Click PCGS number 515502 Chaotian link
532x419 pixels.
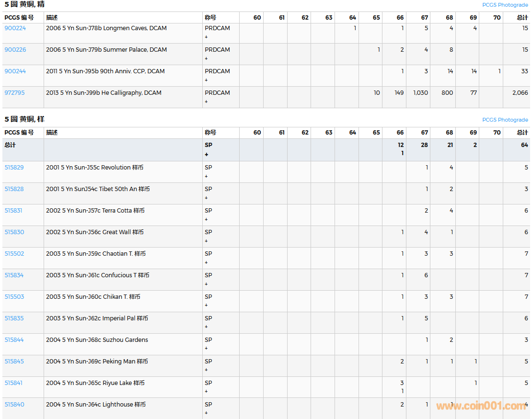coord(14,254)
